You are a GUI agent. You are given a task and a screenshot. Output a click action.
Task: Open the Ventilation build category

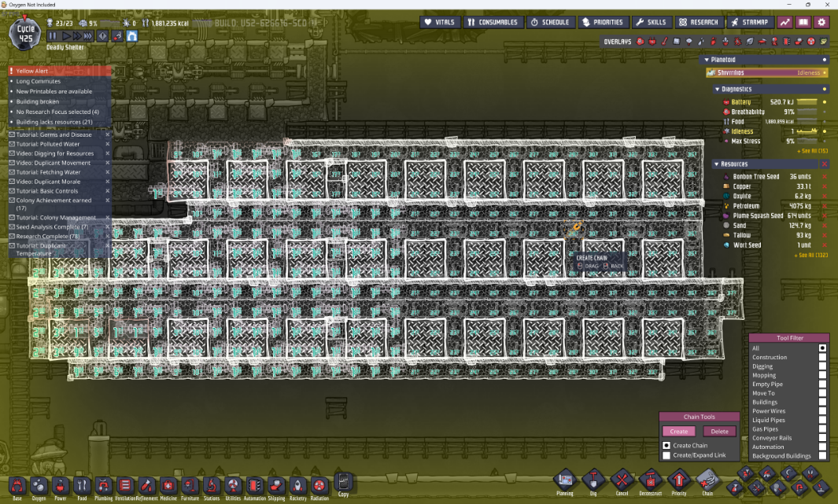[x=125, y=487]
